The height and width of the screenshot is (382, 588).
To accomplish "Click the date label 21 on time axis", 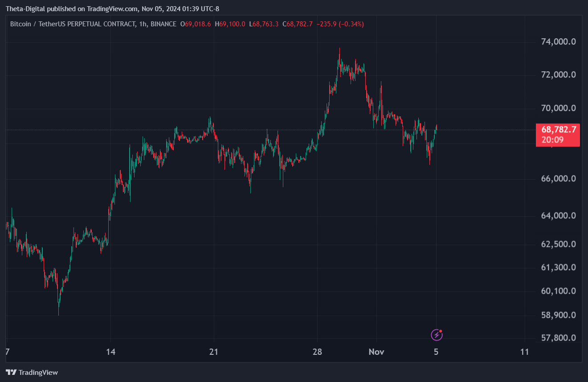I will pos(214,352).
